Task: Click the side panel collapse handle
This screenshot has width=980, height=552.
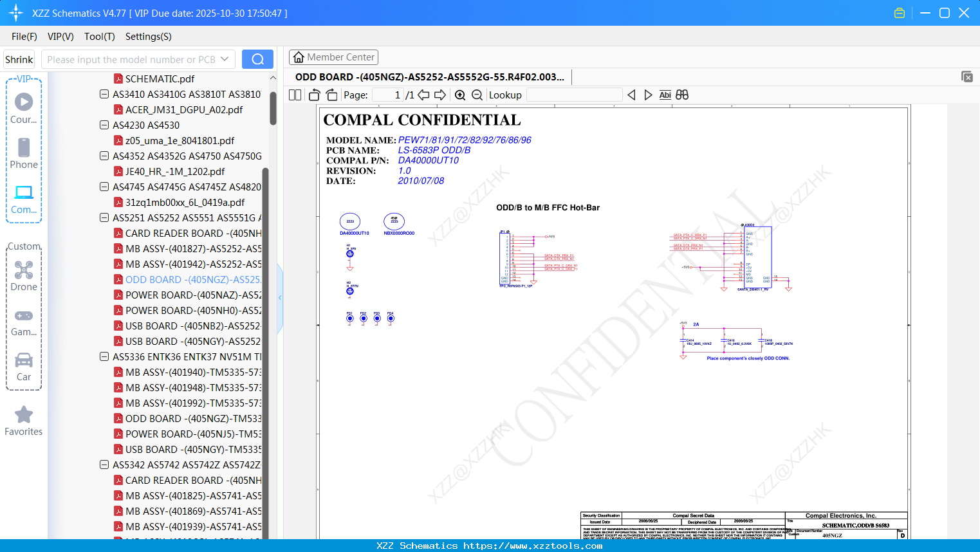Action: pyautogui.click(x=280, y=298)
